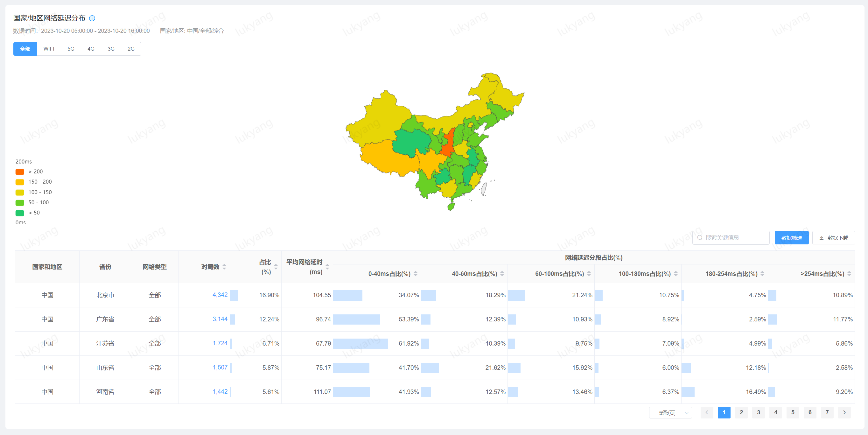Sort by 40-60ms占比 column arrows
The width and height of the screenshot is (868, 435).
(x=502, y=274)
